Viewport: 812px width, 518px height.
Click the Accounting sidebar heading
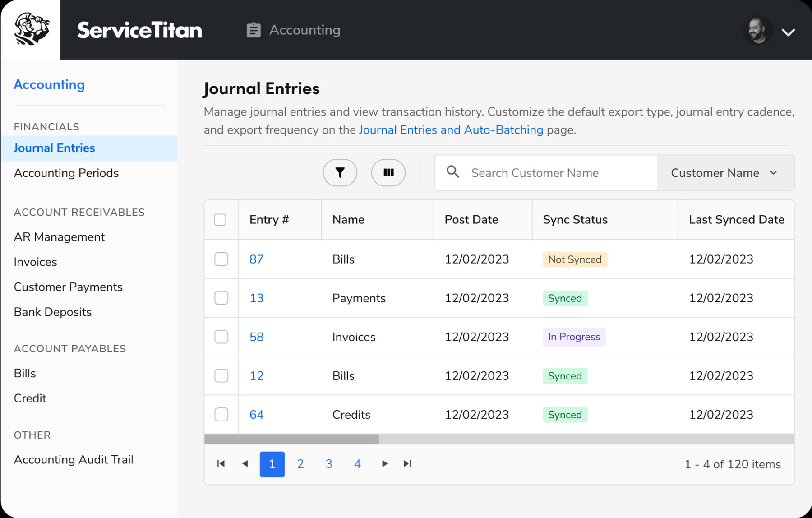pos(49,85)
